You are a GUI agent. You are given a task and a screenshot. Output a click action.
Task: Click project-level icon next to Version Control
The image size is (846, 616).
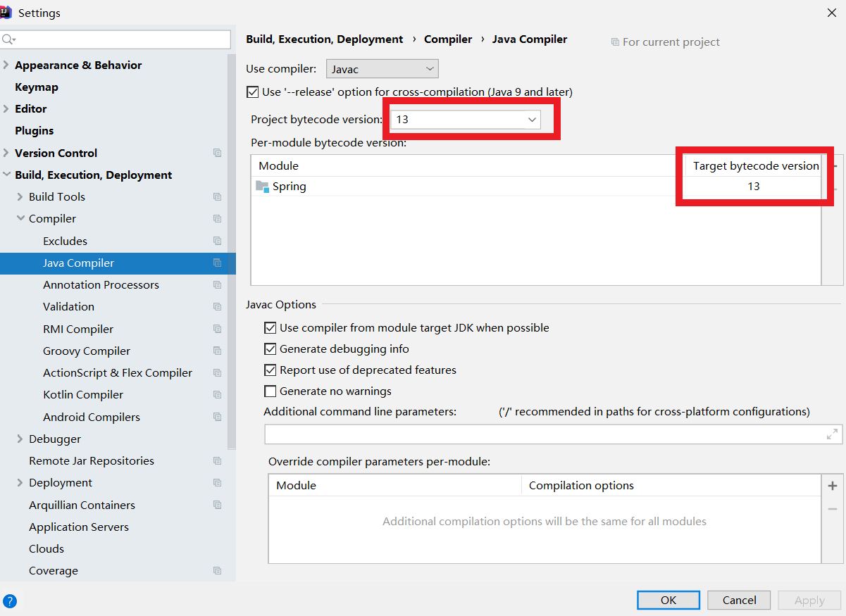217,153
